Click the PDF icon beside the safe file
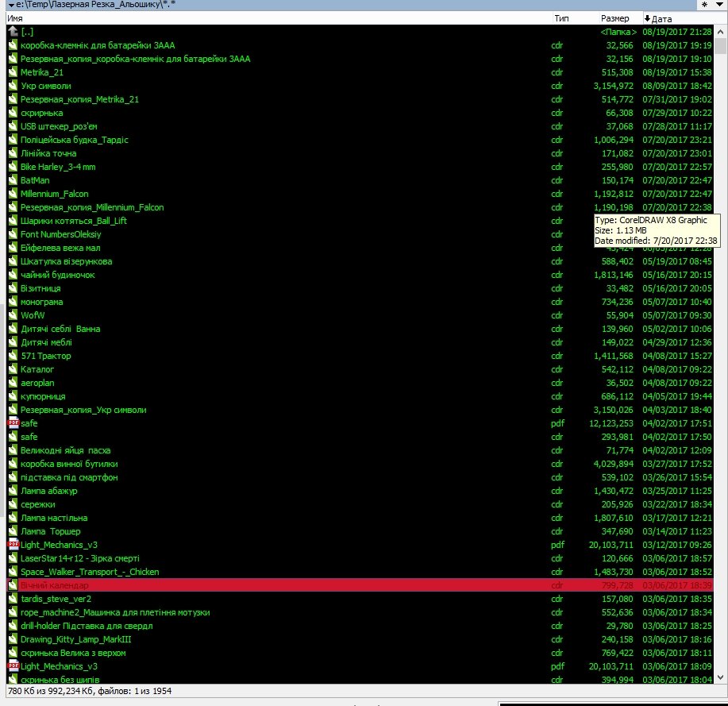The width and height of the screenshot is (728, 706). (x=13, y=423)
